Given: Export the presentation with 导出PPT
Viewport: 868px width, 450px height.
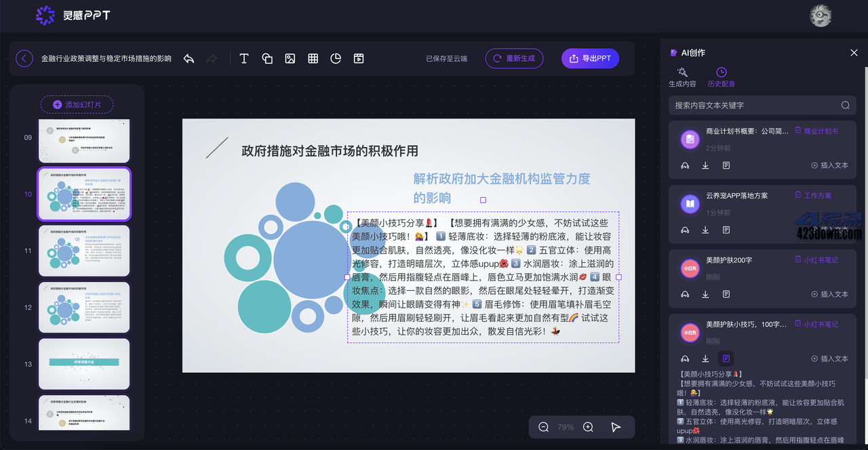Looking at the screenshot, I should pos(590,58).
